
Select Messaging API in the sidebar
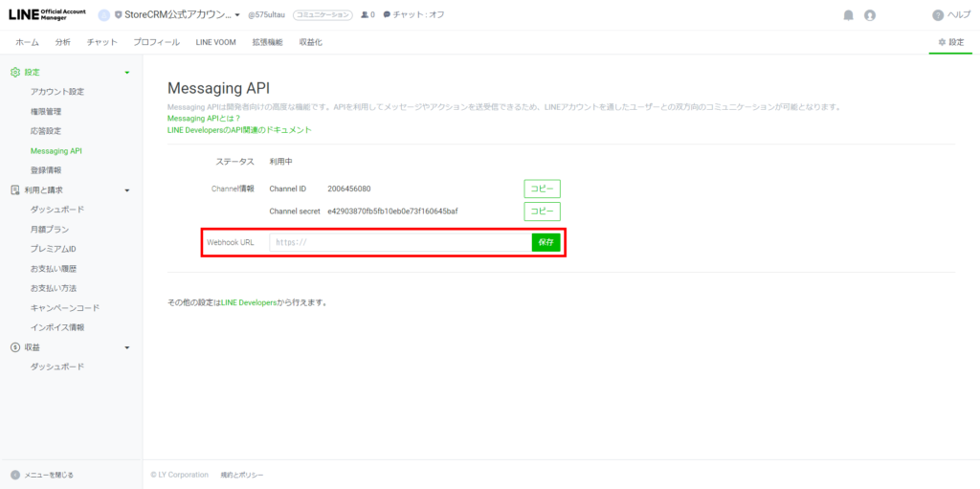tap(56, 150)
